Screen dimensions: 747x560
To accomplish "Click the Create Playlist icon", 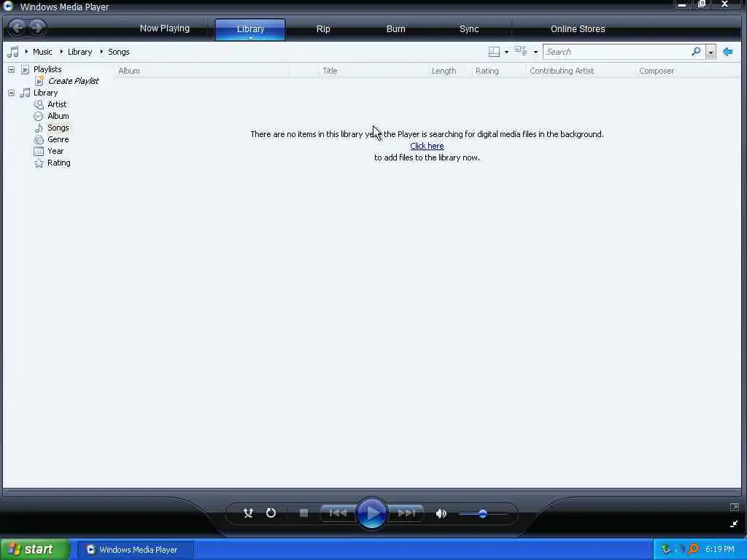I will 39,81.
